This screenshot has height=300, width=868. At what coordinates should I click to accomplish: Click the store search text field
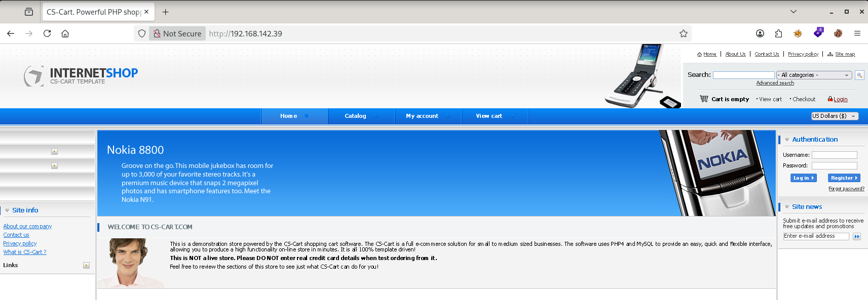(743, 75)
